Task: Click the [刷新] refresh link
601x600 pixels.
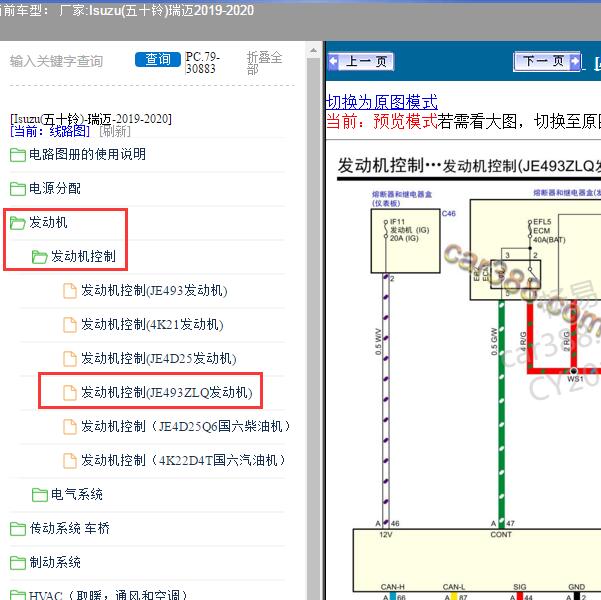Action: tap(115, 132)
